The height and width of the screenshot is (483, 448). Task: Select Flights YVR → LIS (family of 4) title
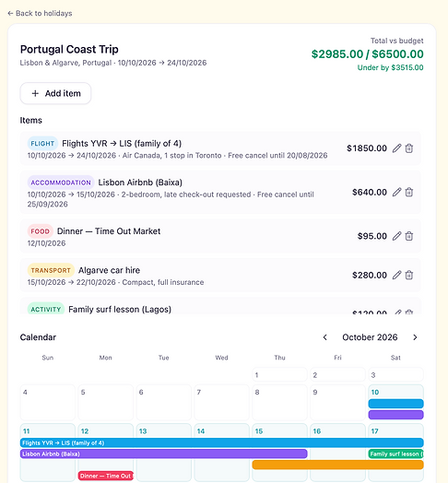122,144
